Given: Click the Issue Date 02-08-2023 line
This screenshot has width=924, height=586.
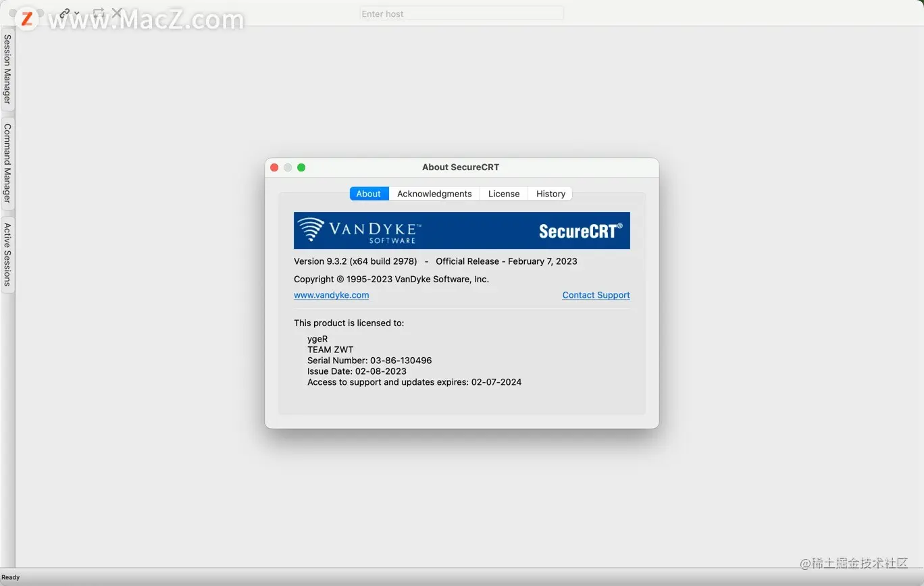Looking at the screenshot, I should click(x=357, y=371).
